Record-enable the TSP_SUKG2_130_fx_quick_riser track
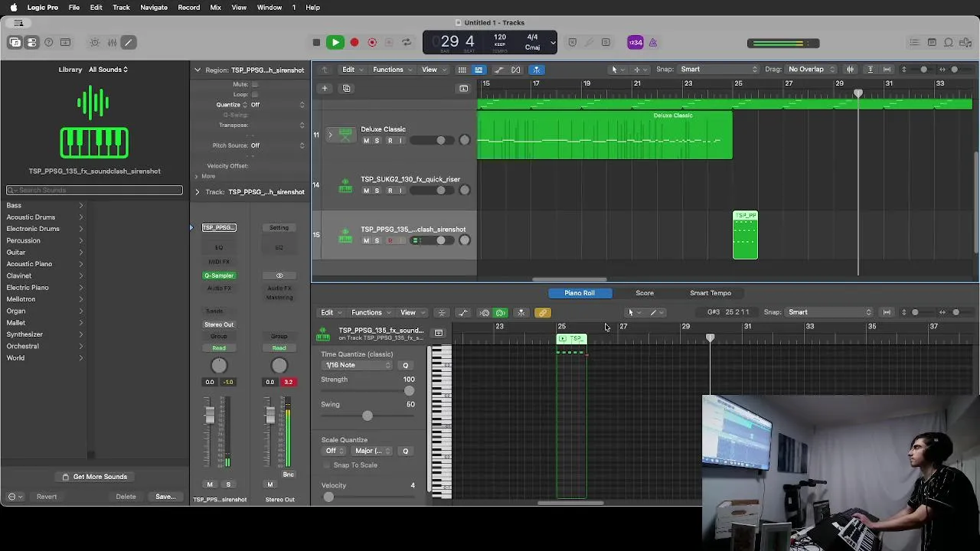The width and height of the screenshot is (980, 551). 390,191
